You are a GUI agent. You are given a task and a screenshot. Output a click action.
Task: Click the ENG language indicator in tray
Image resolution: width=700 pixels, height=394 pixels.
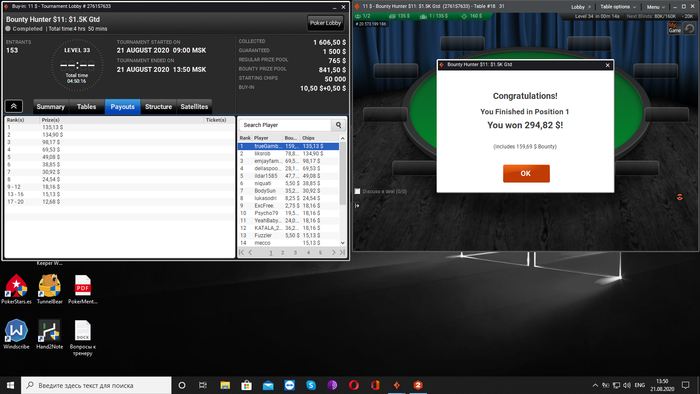[x=640, y=385]
